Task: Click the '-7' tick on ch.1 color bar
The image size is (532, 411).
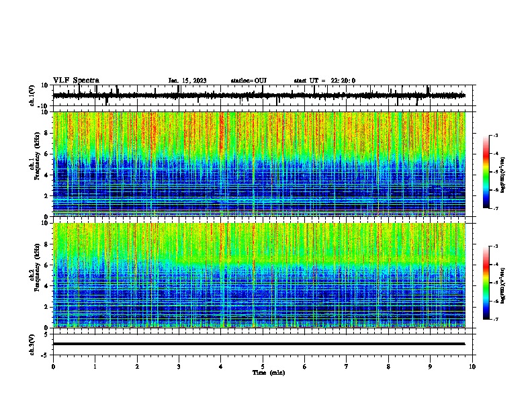Action: click(495, 208)
